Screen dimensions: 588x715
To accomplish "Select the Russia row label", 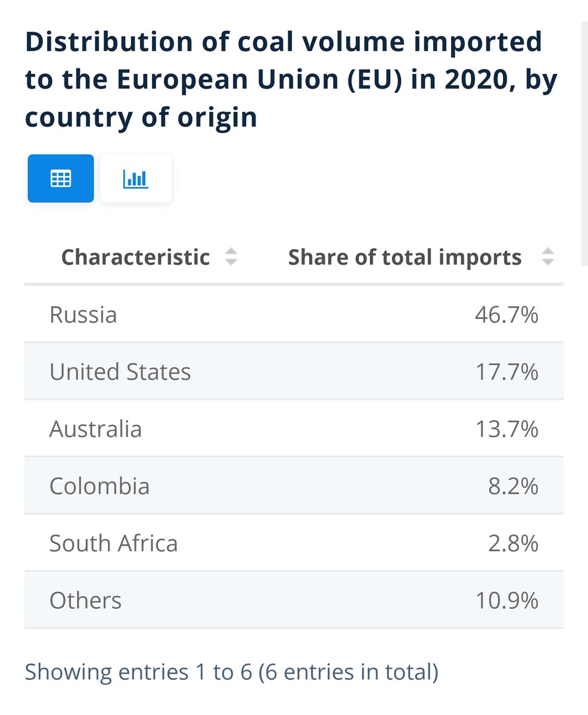I will click(x=83, y=315).
